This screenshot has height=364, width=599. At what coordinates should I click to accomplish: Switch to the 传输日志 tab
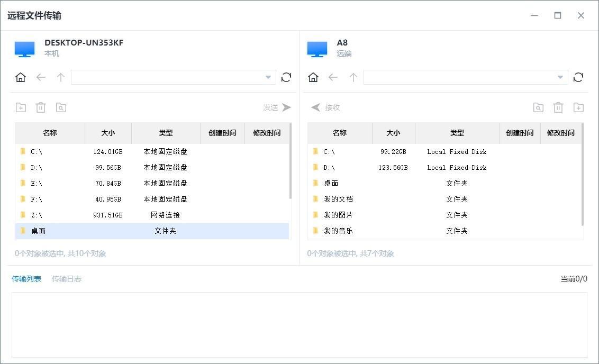[x=67, y=278]
